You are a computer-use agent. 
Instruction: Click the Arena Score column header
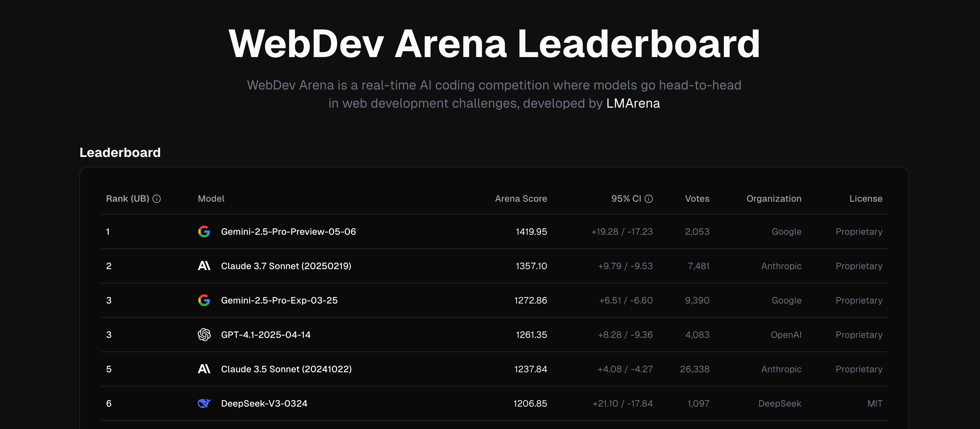coord(520,199)
